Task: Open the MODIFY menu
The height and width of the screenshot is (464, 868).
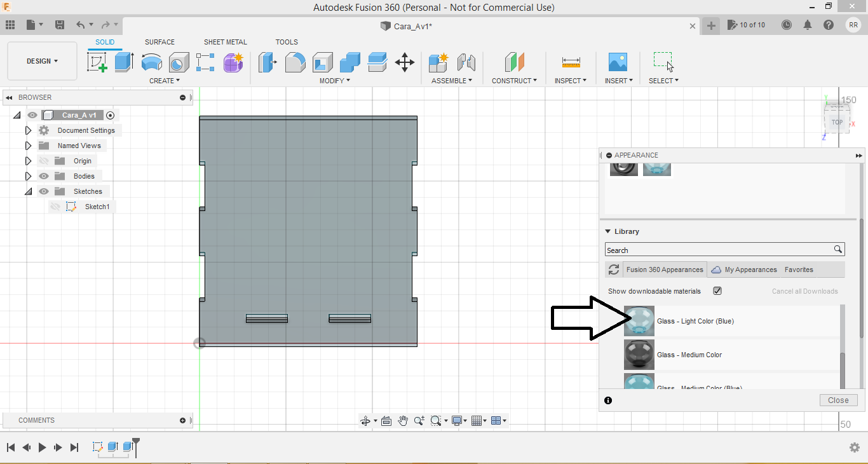Action: tap(334, 81)
